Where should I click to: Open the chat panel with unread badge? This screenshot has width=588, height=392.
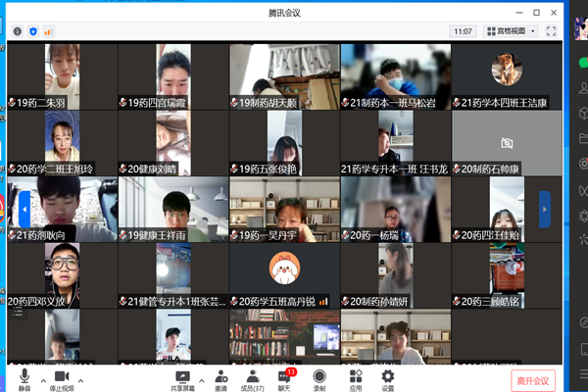285,377
